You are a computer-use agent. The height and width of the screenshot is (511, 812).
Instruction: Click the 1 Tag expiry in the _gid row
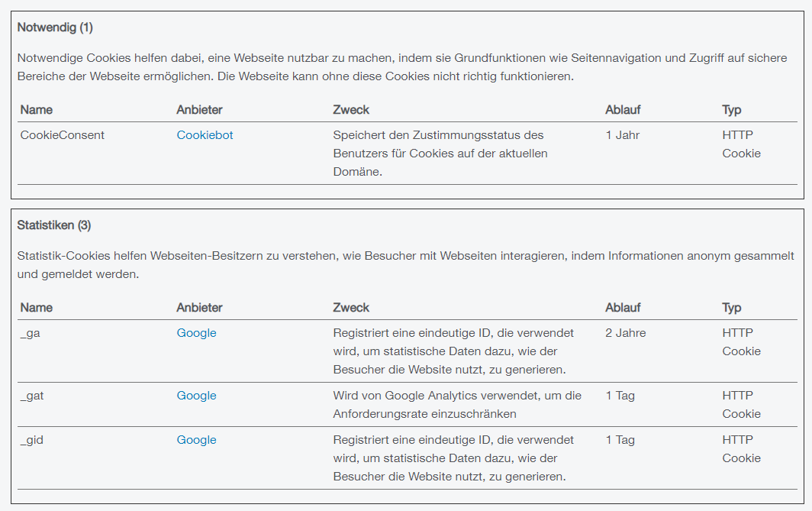pos(620,440)
